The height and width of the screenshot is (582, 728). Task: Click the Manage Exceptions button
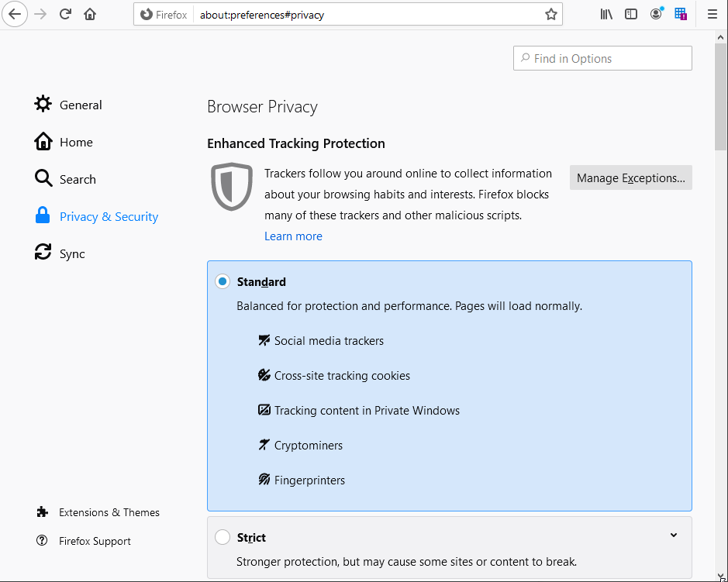[x=630, y=177]
